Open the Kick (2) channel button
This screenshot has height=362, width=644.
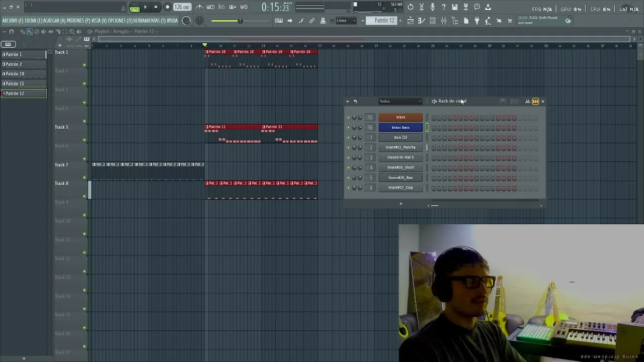(x=400, y=137)
